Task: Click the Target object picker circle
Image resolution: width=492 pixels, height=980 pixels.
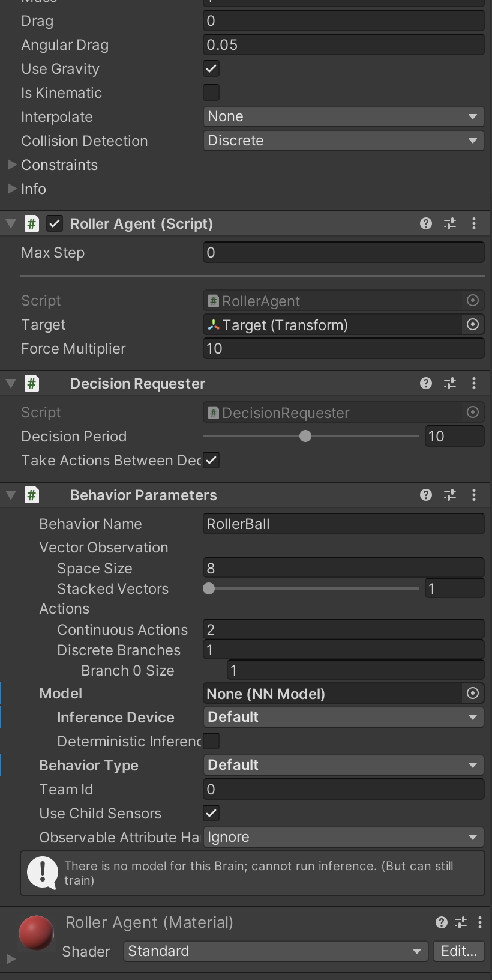Action: 473,325
